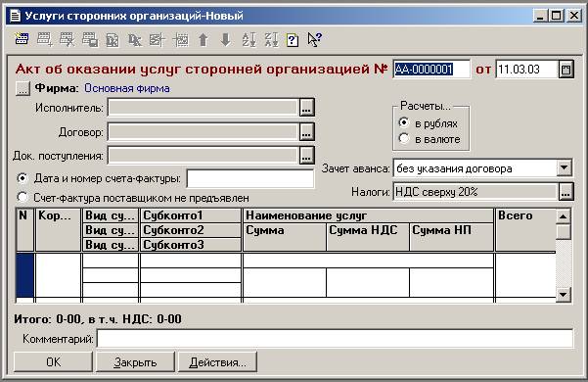Viewport: 588px width, 382px height.
Task: Close the Услуги сторонних организаций window
Action: tap(573, 16)
